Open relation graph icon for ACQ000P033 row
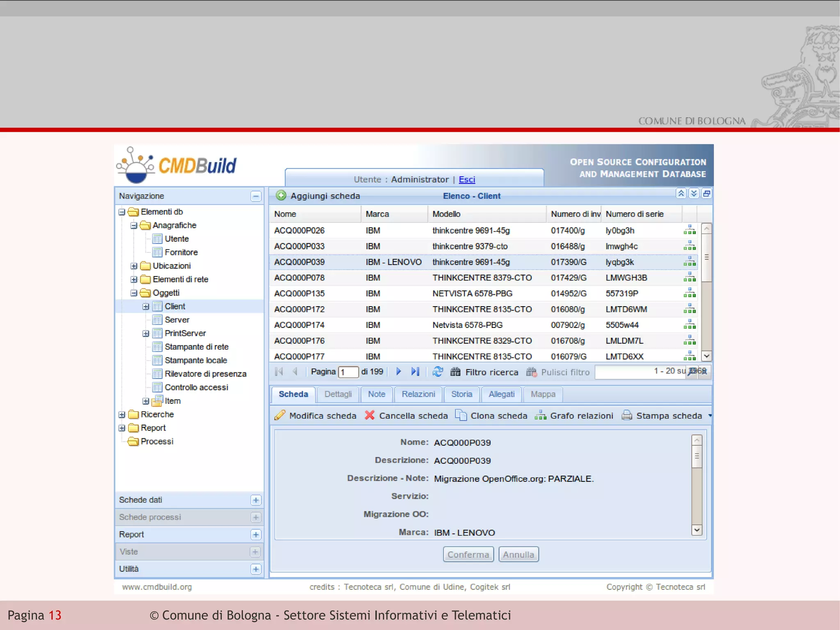 689,246
